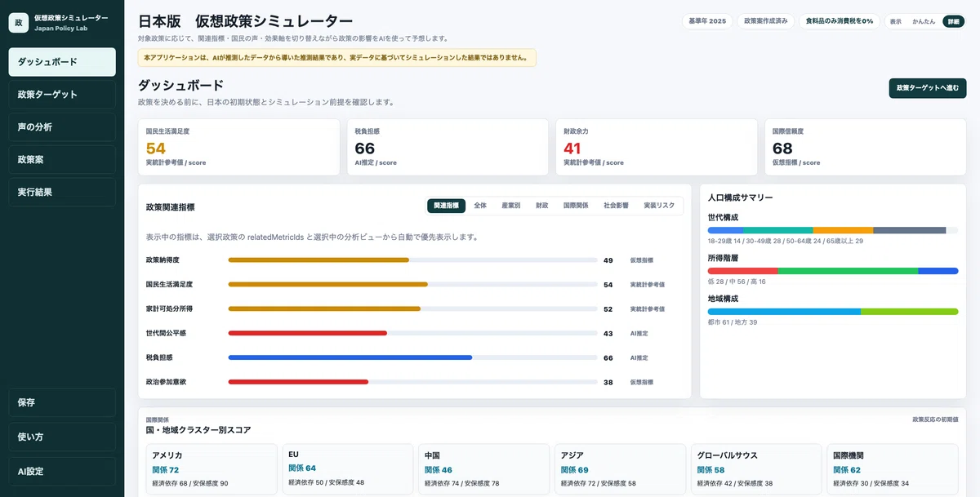The image size is (980, 497).
Task: Click the 食料品のみ消費税を0% chip
Action: pyautogui.click(x=840, y=21)
